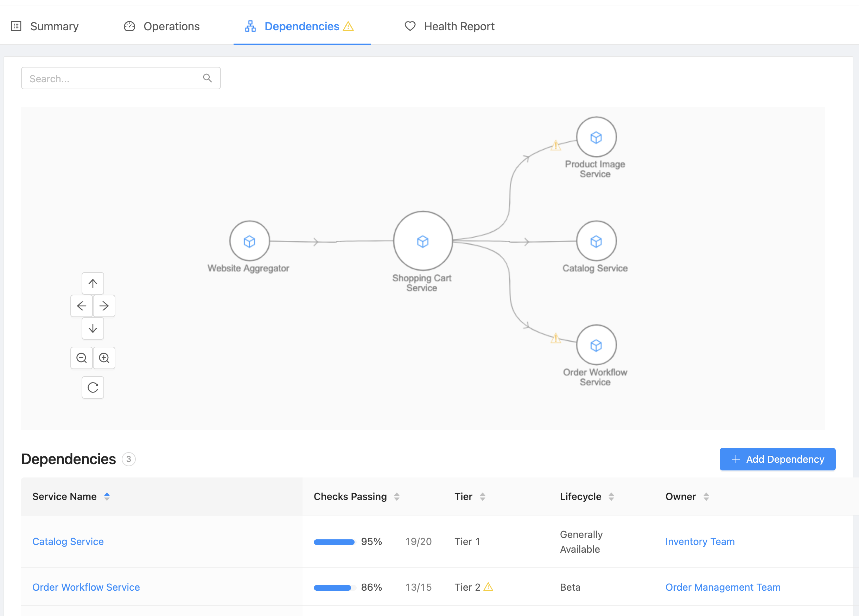Click the Summary tab list icon
Screen dimensions: 859x616
(x=16, y=26)
